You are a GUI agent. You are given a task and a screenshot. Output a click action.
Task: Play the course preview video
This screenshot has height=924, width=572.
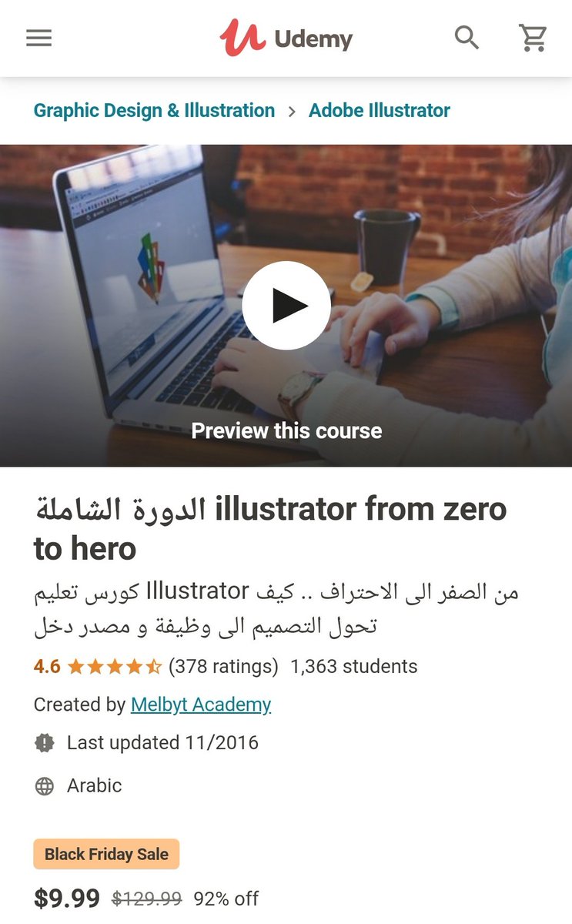tap(286, 306)
